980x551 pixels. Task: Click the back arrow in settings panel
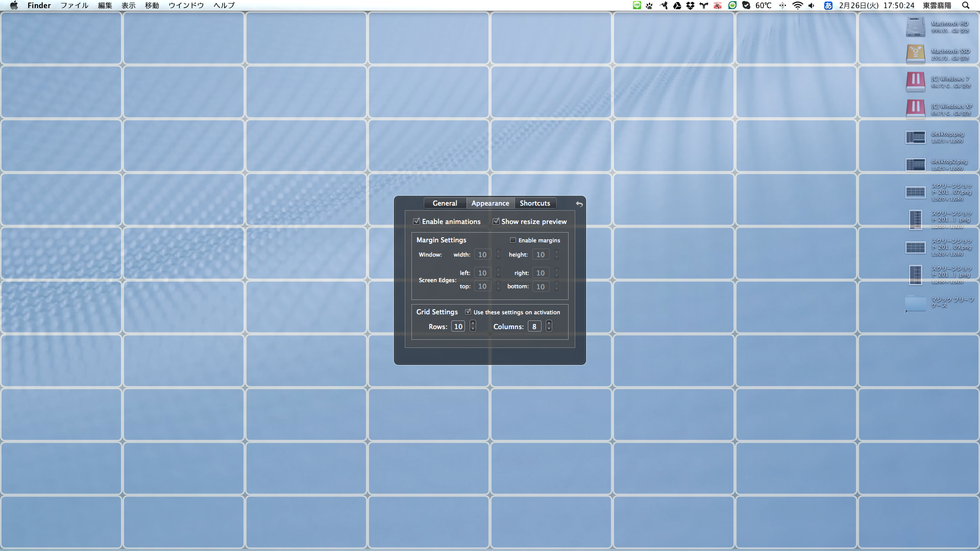[x=579, y=204]
